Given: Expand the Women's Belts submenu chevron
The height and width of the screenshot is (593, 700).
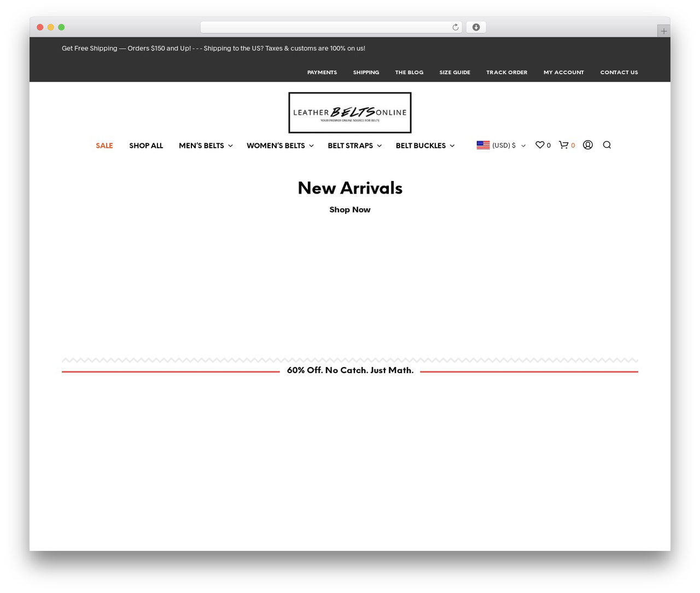Looking at the screenshot, I should click(312, 146).
